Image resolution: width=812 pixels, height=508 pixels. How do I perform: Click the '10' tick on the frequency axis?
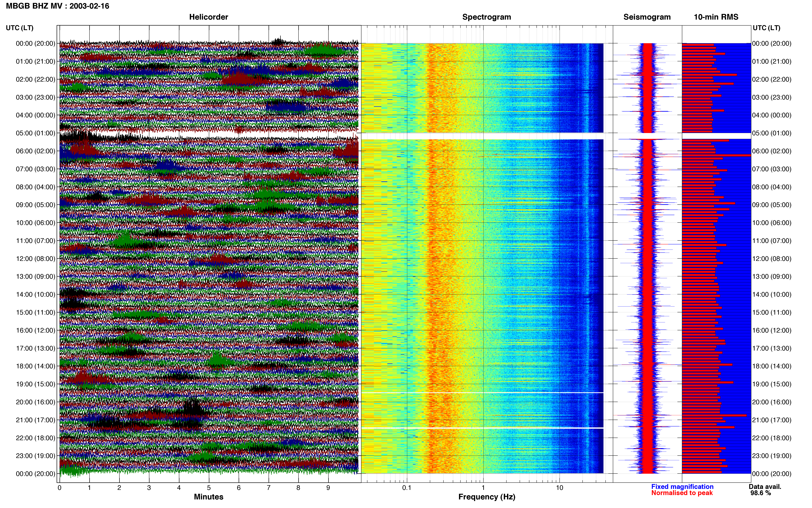(559, 488)
